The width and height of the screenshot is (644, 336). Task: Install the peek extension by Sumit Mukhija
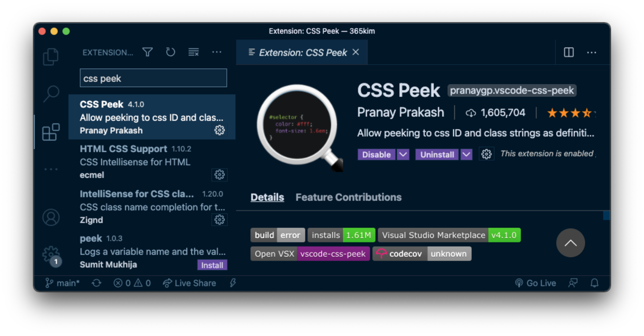point(212,265)
